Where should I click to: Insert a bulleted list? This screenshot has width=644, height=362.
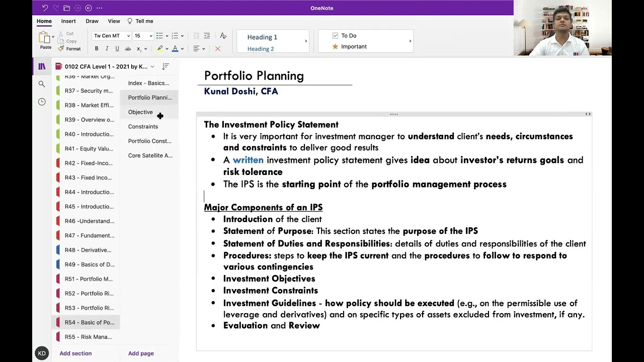tap(159, 36)
